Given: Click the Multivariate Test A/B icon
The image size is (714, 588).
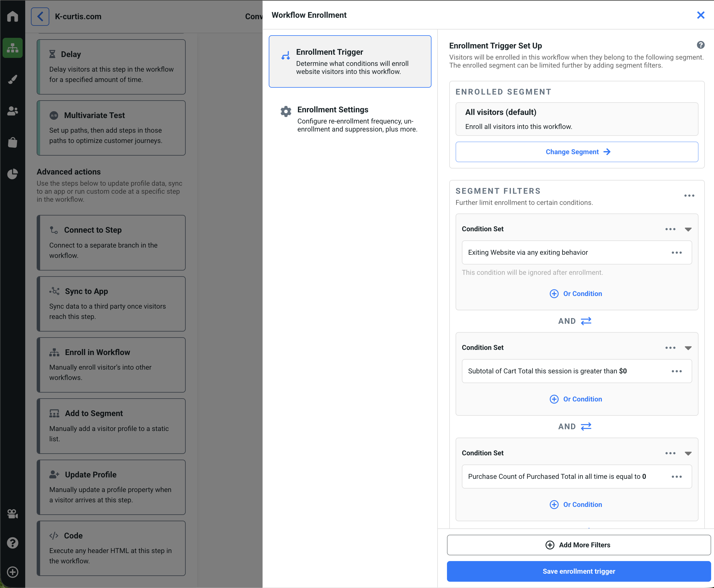Looking at the screenshot, I should click(x=54, y=115).
